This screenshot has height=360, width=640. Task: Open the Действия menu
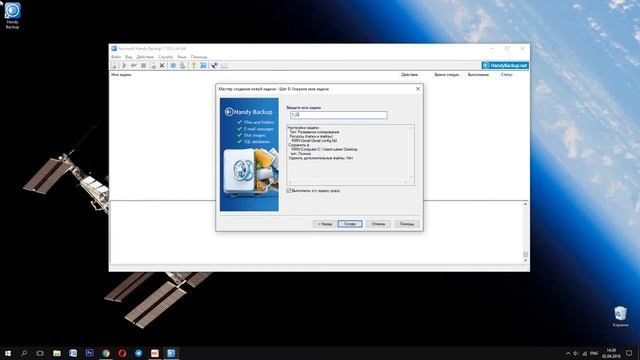point(145,57)
